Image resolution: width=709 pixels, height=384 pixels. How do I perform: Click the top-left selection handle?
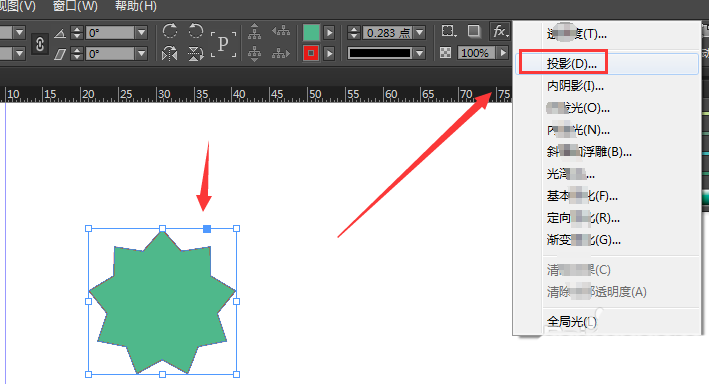tap(89, 229)
